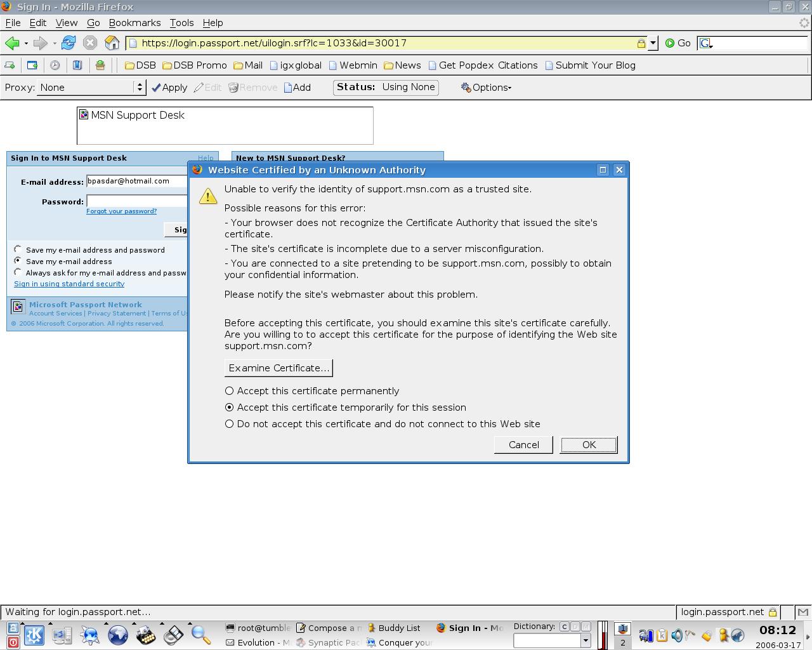Open the URL bar history dropdown arrow
This screenshot has width=812, height=650.
click(653, 43)
